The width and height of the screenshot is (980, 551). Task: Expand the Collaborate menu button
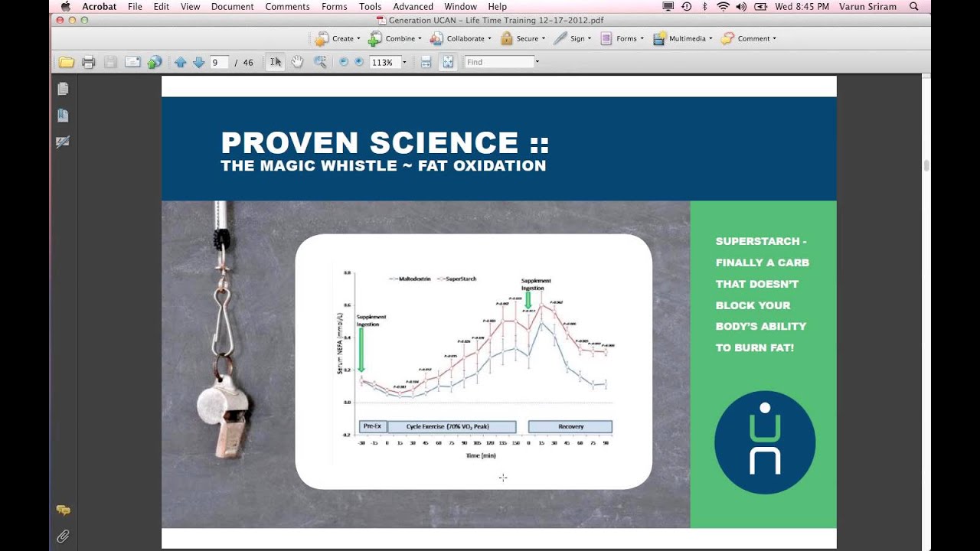tap(460, 38)
